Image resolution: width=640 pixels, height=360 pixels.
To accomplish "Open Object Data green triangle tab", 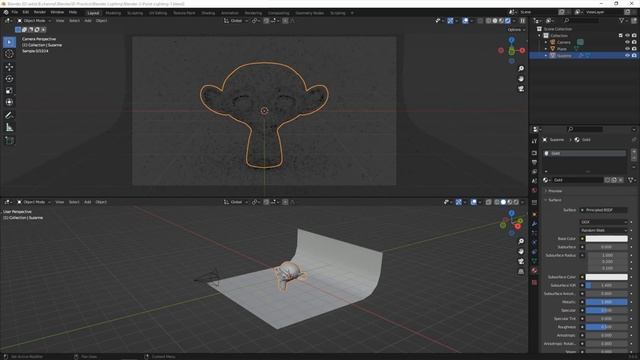I will click(x=534, y=260).
